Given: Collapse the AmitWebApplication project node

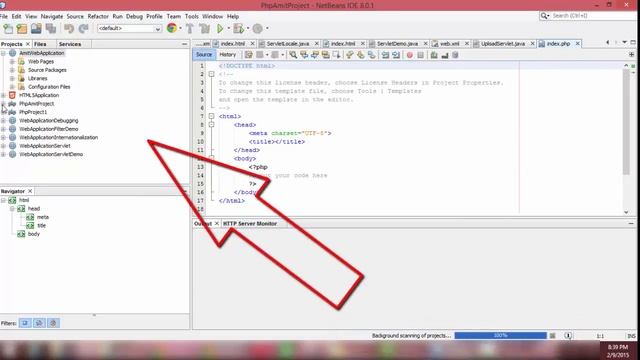Looking at the screenshot, I should pyautogui.click(x=3, y=53).
